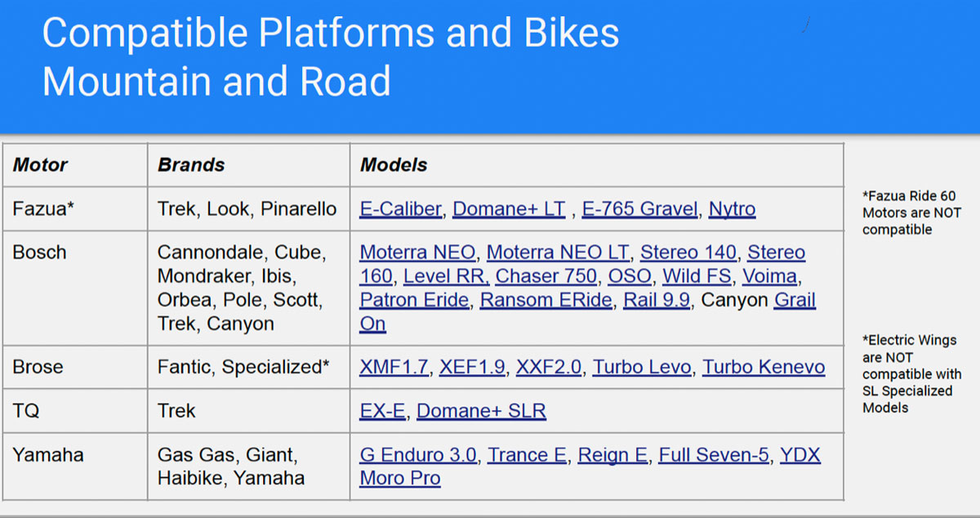Follow the Domane+ SLR link

[481, 410]
